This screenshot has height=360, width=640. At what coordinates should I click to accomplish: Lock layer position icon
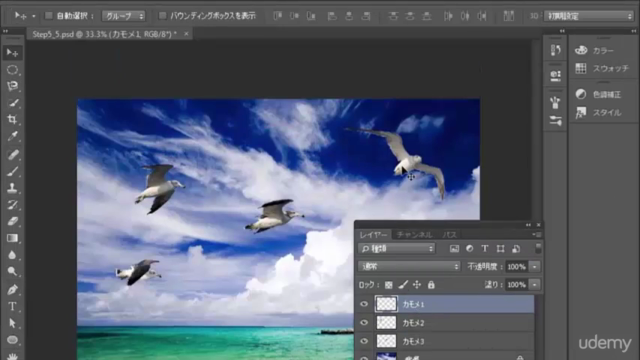pyautogui.click(x=417, y=285)
